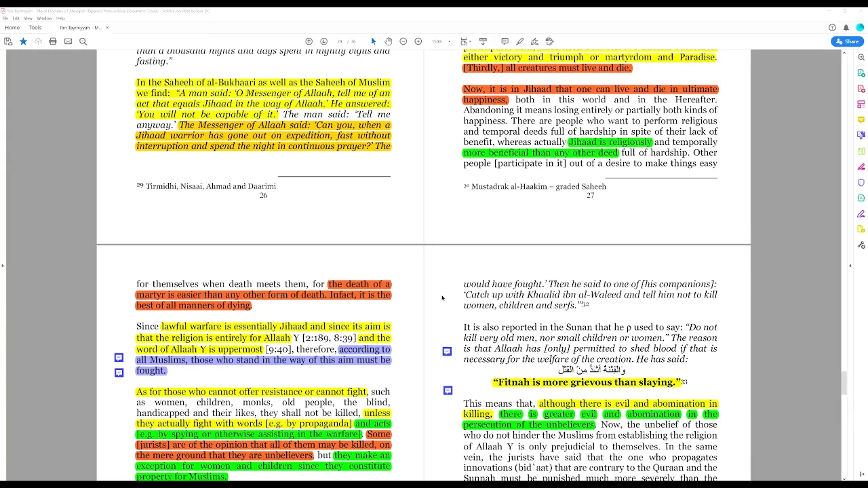Click page number '26' at page bottom
Viewport: 868px width, 488px height.
(263, 195)
